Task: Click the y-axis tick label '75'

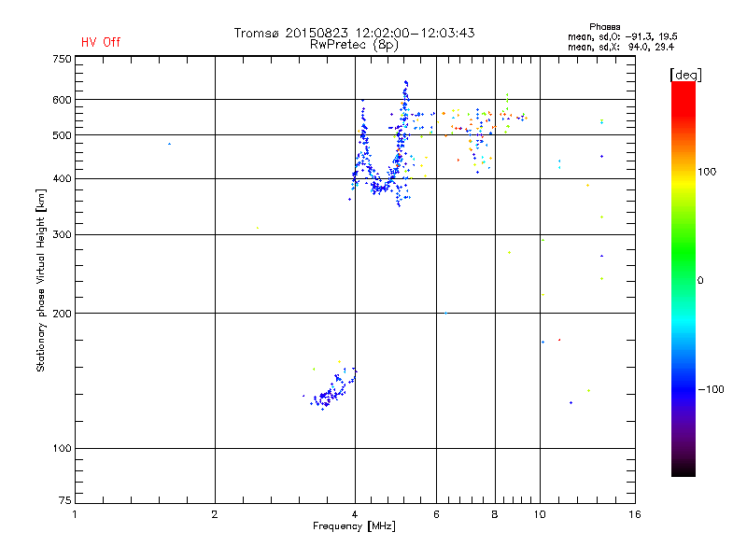Action: [65, 500]
